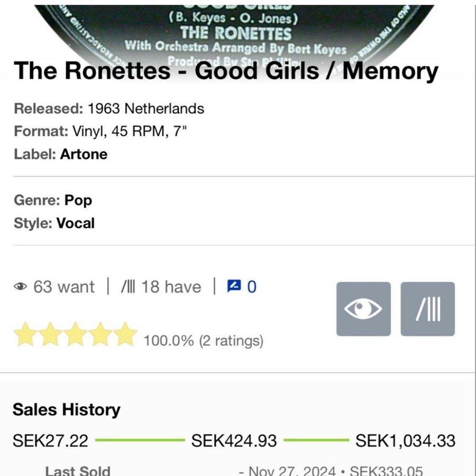Viewport: 476px width, 476px height.
Task: Open the Artone label link
Action: [84, 154]
